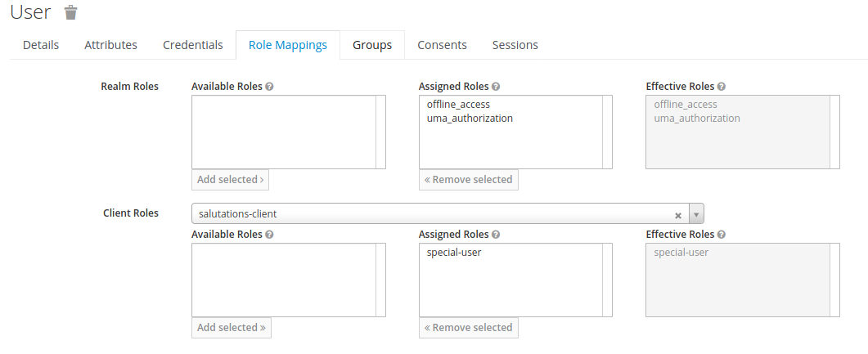Go to the Credentials tab
This screenshot has height=354, width=868.
(x=192, y=45)
